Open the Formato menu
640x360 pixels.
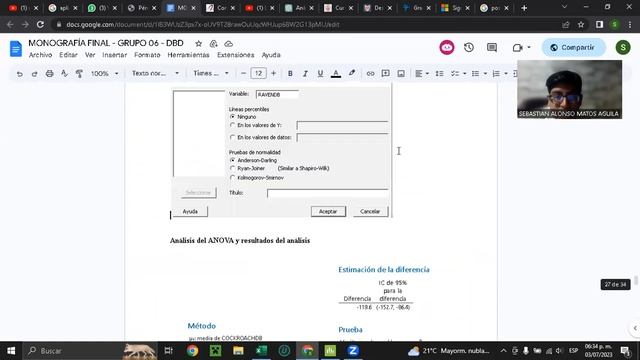pos(147,55)
